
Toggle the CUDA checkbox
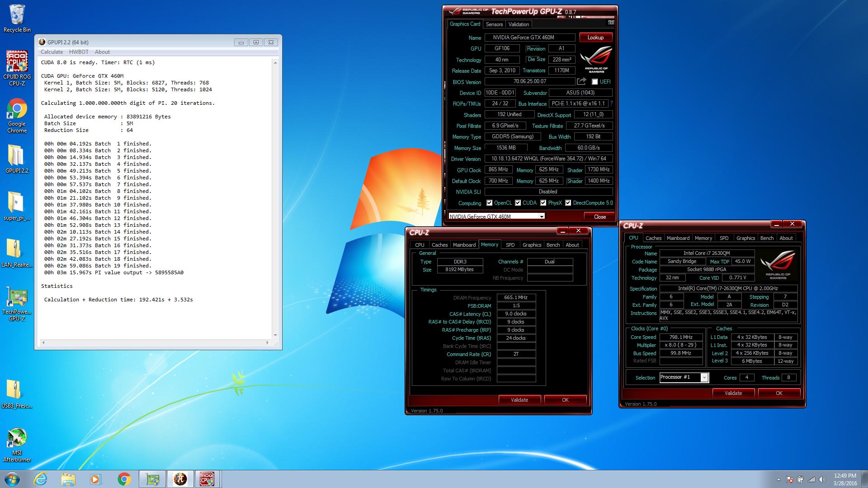tap(518, 203)
